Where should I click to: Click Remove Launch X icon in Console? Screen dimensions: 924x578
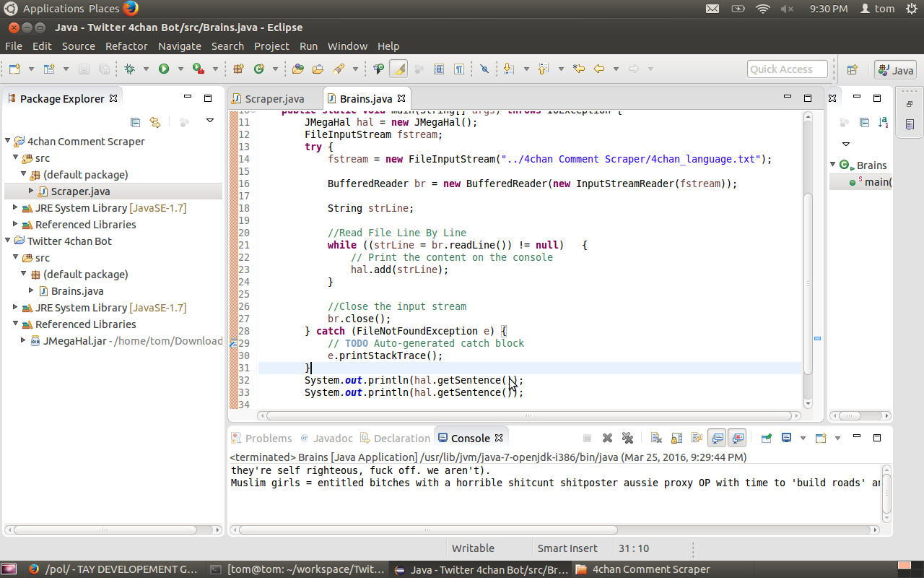click(x=608, y=438)
